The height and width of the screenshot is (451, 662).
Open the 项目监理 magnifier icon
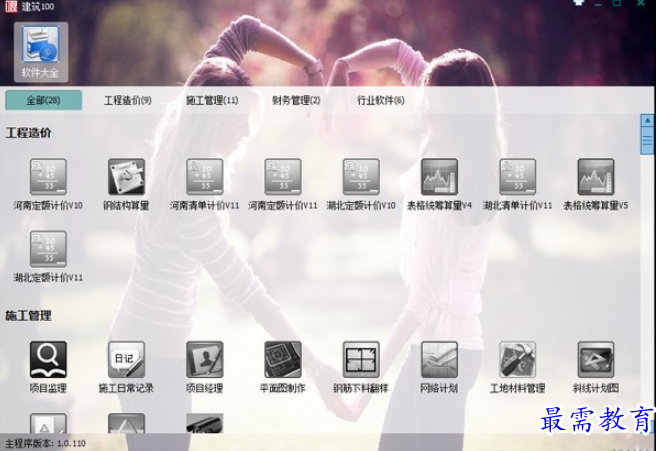click(x=48, y=359)
